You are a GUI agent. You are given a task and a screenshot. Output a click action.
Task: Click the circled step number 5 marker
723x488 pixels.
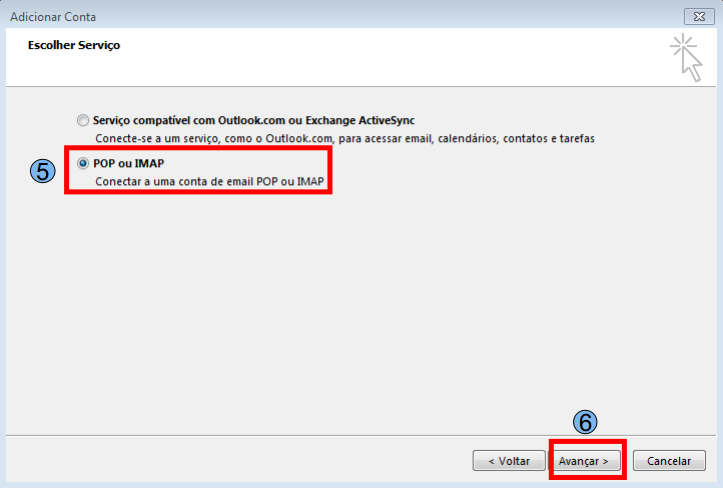point(42,171)
